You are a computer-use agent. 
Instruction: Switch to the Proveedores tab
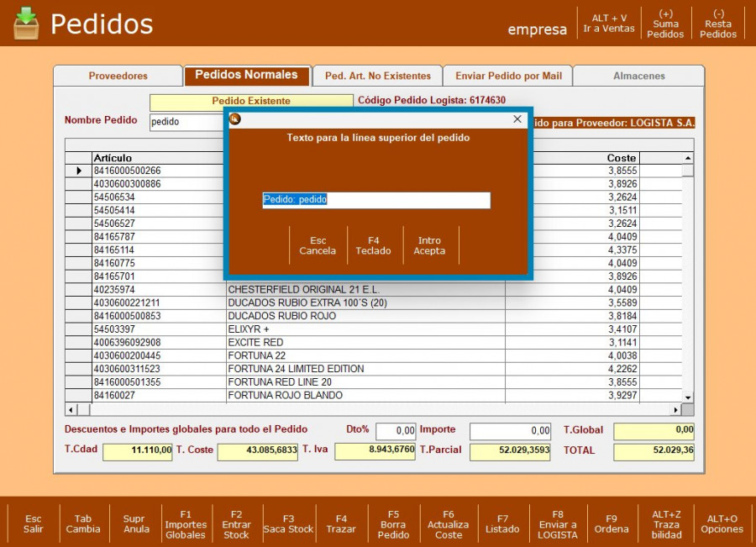[x=118, y=76]
